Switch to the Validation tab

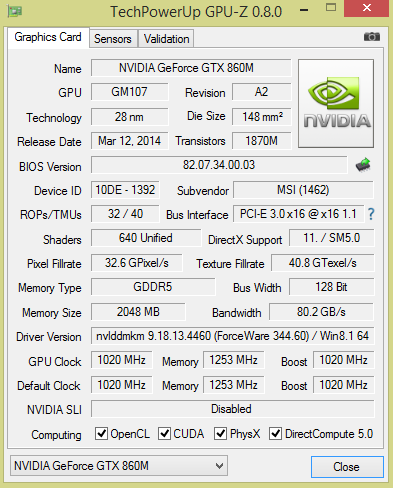[x=166, y=39]
